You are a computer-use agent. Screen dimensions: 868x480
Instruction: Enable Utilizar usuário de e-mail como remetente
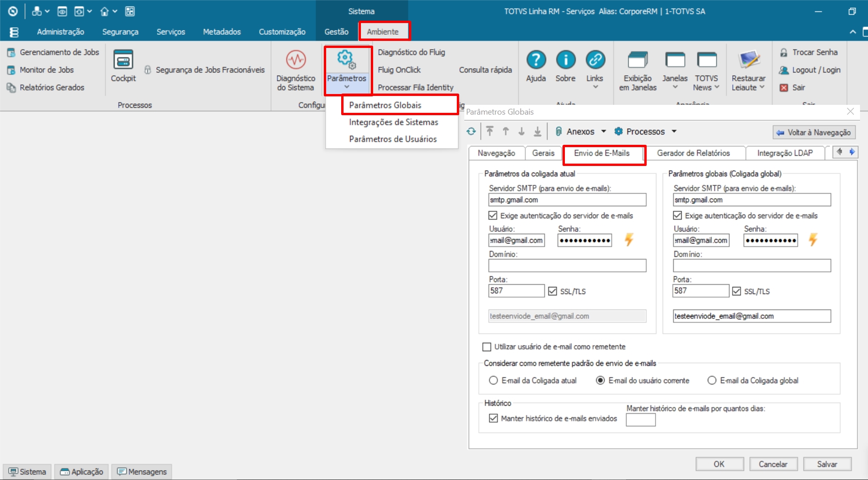pyautogui.click(x=487, y=347)
